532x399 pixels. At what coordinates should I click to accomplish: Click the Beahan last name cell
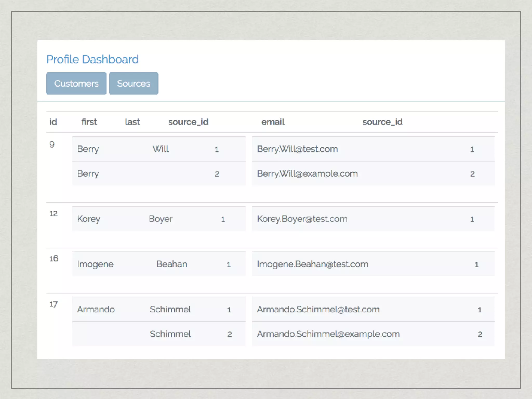pyautogui.click(x=172, y=264)
